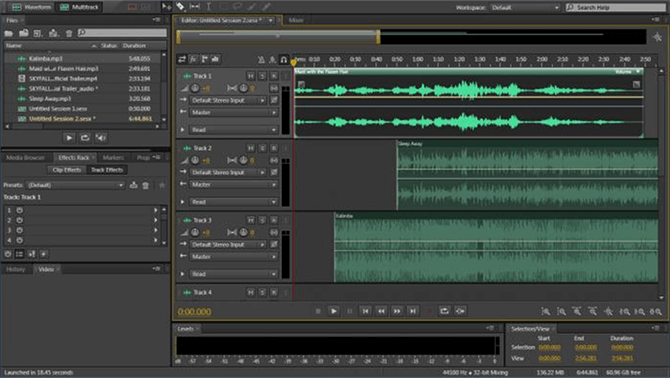This screenshot has width=670, height=378.
Task: Click the Track 1 pan knob
Action: 243,88
